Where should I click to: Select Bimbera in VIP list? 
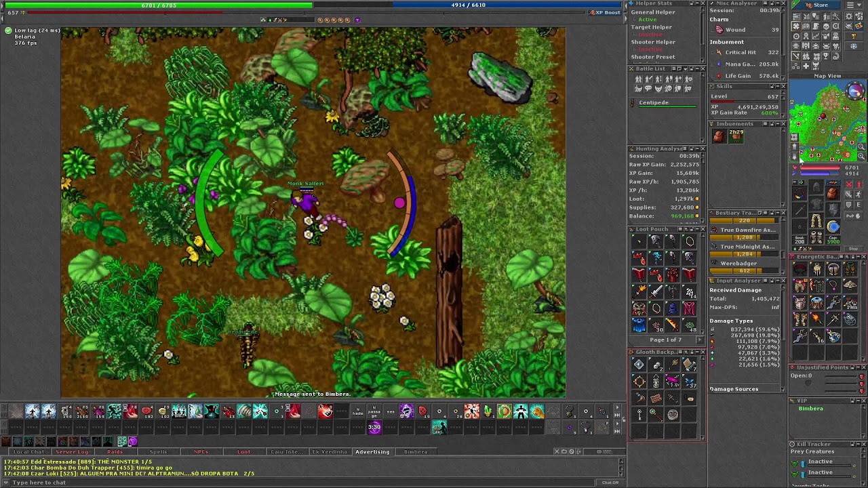(810, 409)
